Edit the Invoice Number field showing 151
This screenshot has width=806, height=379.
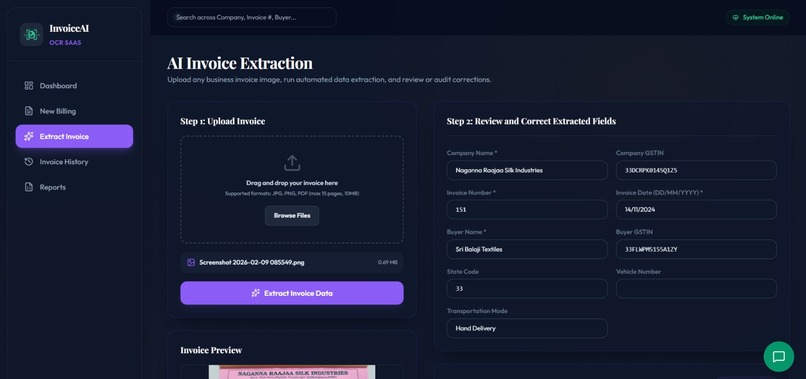(x=527, y=210)
